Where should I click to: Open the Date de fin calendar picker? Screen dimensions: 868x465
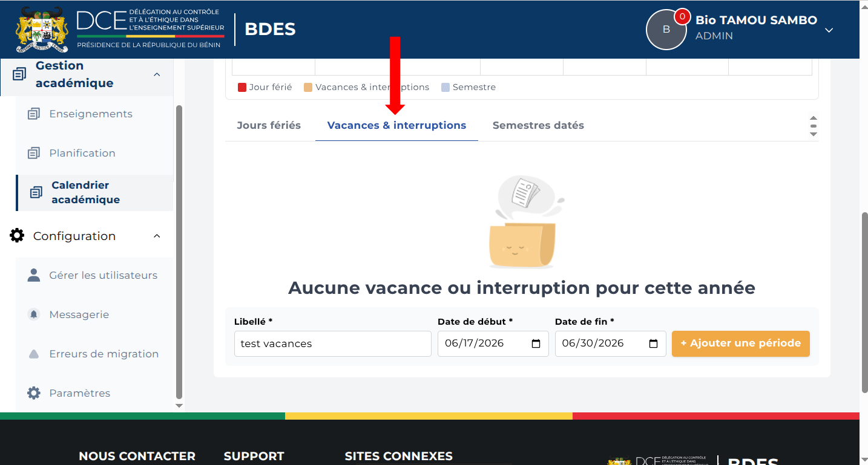coord(653,343)
